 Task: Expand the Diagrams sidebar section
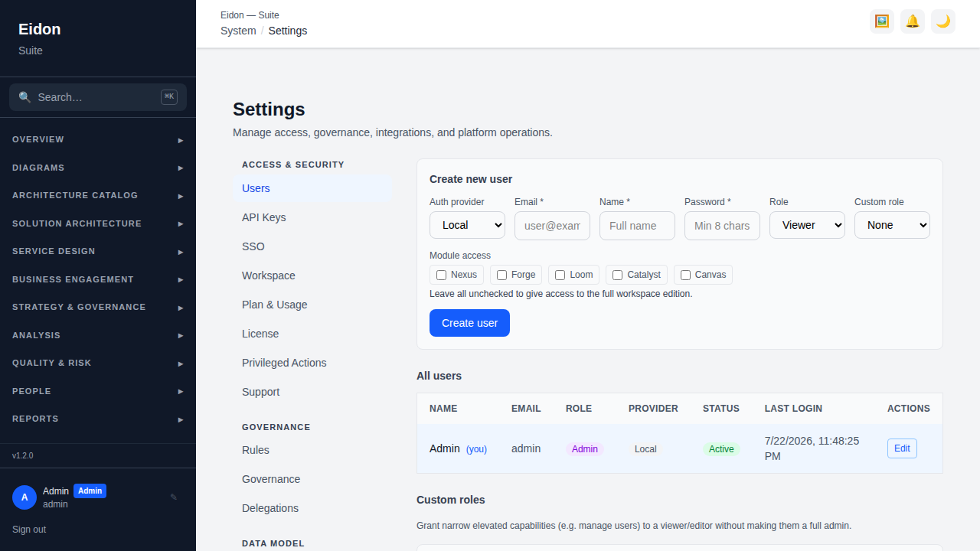point(98,168)
